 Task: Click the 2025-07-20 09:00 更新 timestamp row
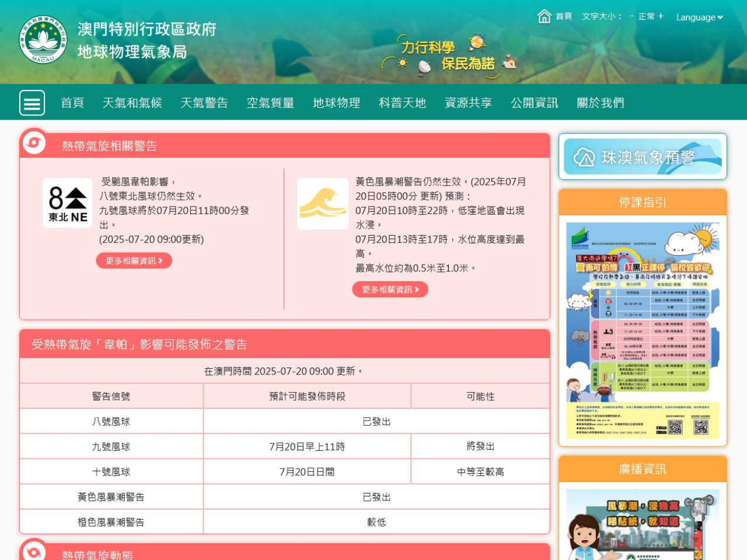[x=285, y=371]
